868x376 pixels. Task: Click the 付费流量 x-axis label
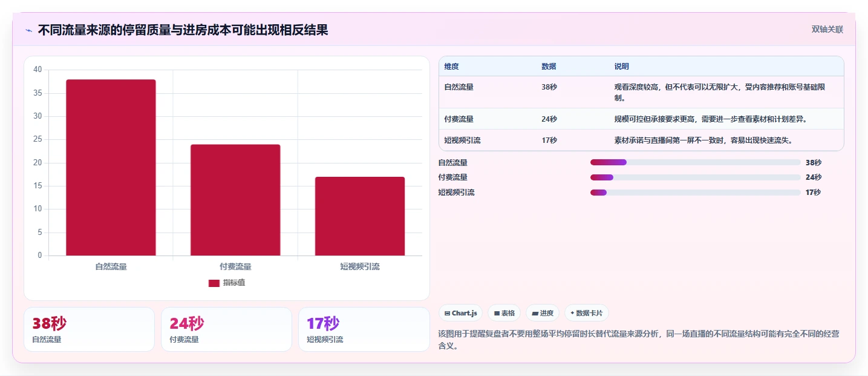[235, 266]
